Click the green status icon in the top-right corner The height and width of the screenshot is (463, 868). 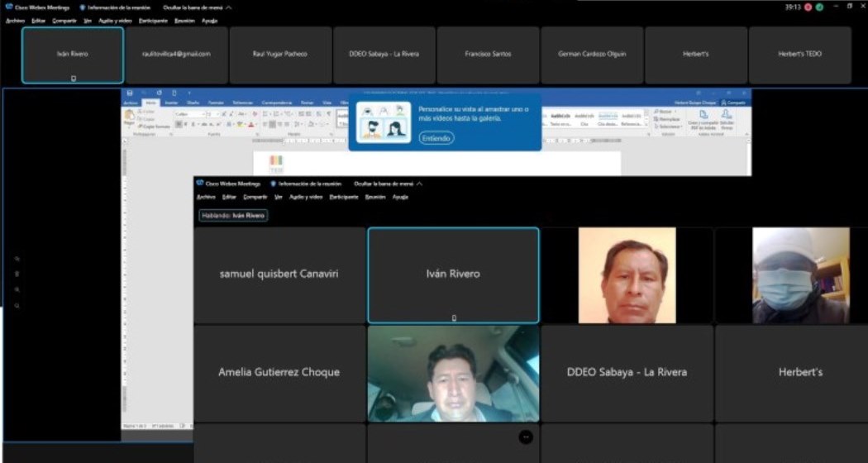click(819, 7)
